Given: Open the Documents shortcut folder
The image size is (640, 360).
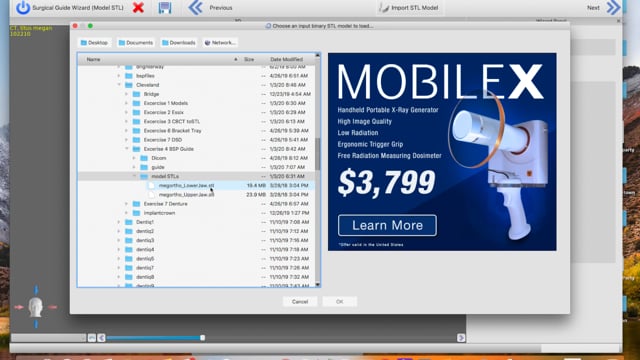Looking at the screenshot, I should (x=136, y=42).
